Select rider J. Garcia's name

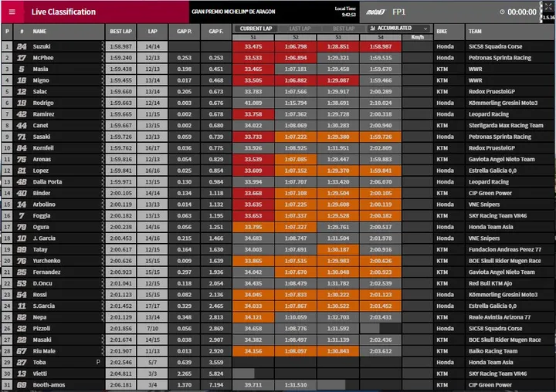[44, 238]
